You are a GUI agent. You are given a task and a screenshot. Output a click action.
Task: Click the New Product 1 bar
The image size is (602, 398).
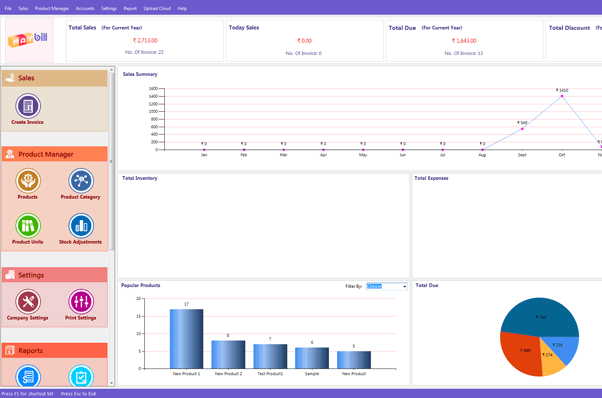pyautogui.click(x=187, y=339)
